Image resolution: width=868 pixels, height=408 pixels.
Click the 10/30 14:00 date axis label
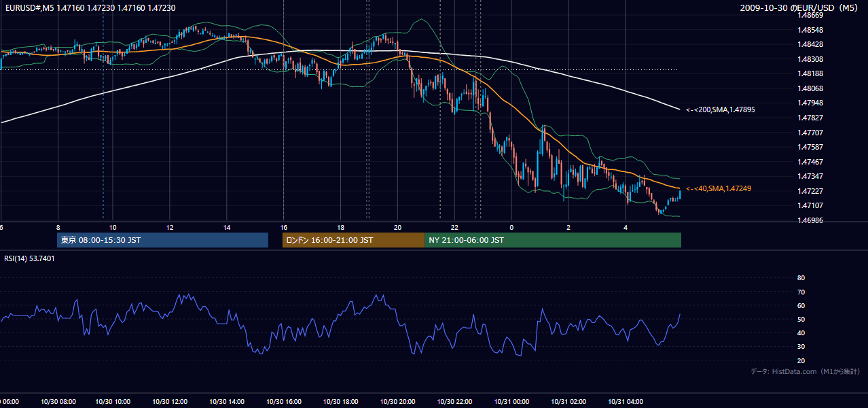pos(227,401)
